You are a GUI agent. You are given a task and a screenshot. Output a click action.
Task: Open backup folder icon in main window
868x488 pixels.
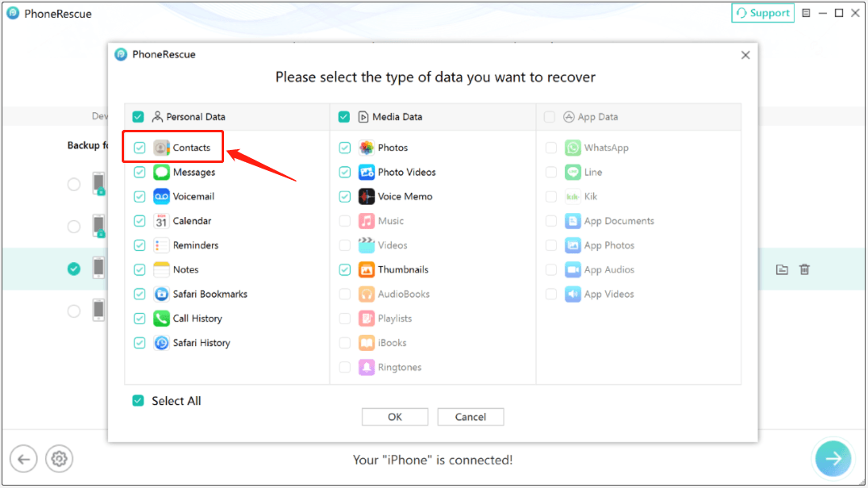(x=782, y=269)
